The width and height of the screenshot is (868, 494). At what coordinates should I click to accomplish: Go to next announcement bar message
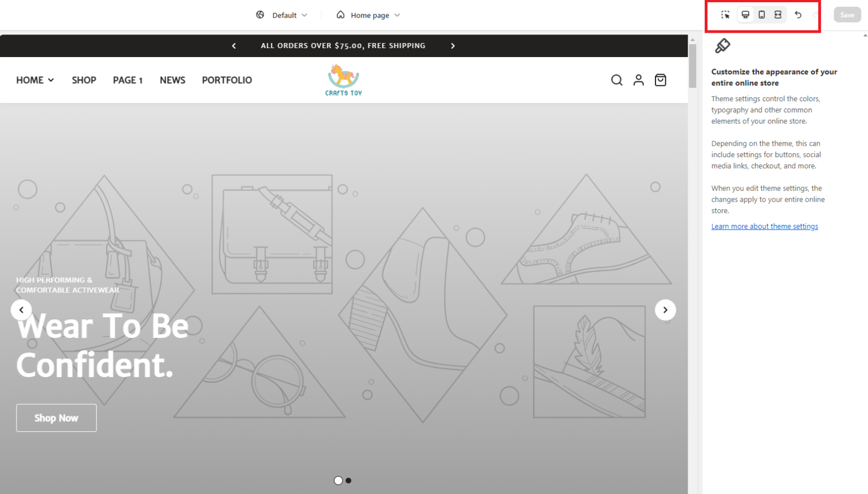pyautogui.click(x=453, y=46)
